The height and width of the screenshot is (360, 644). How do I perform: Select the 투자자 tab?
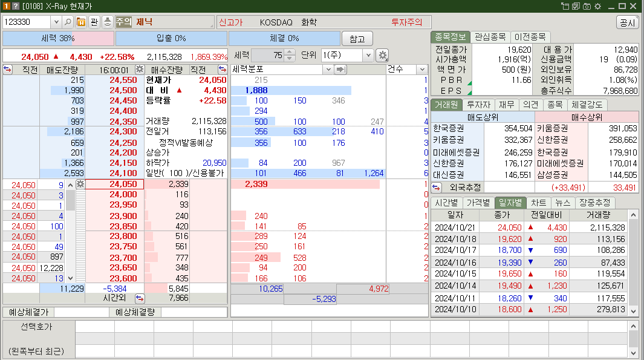click(478, 105)
